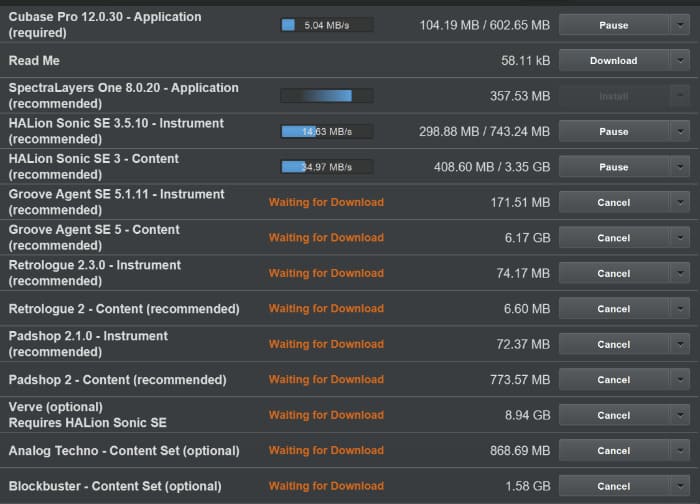Click size '104.19 MB / 602.65 MB'
The height and width of the screenshot is (504, 700).
[x=485, y=25]
